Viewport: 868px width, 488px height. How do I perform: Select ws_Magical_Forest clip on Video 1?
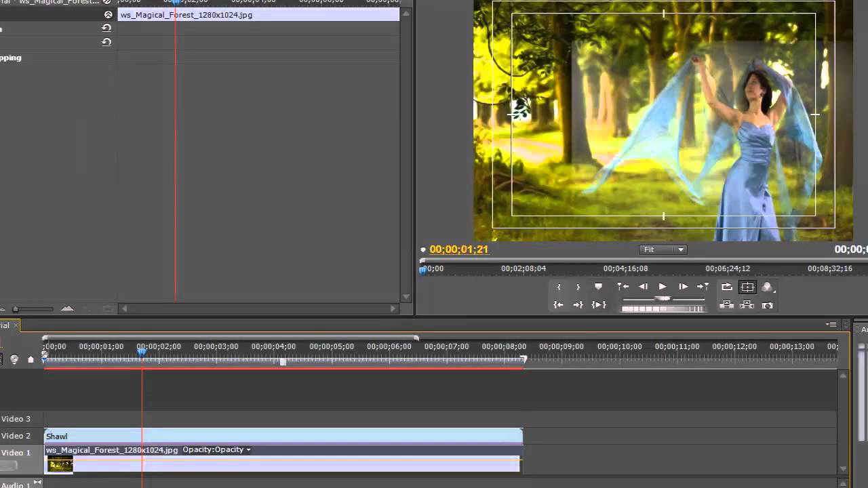pyautogui.click(x=282, y=458)
